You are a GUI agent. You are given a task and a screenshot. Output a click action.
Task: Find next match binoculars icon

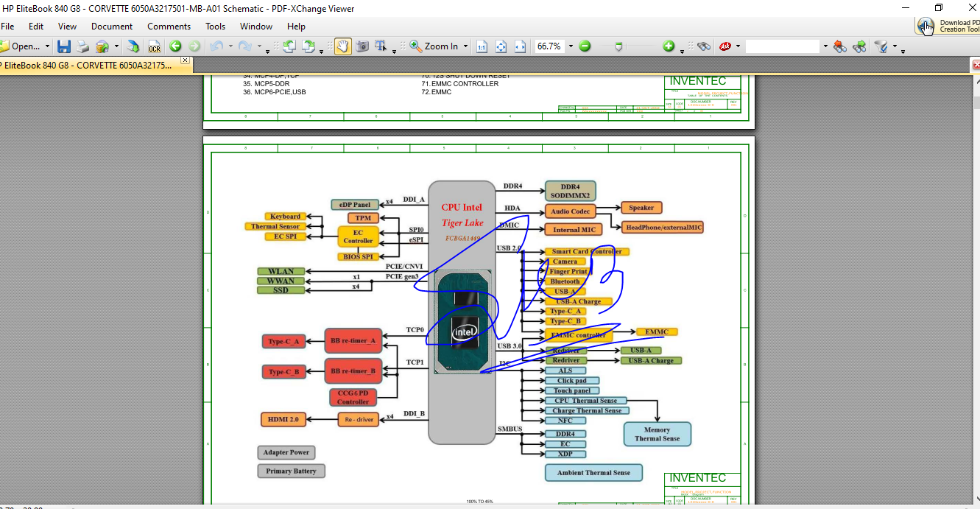click(859, 46)
